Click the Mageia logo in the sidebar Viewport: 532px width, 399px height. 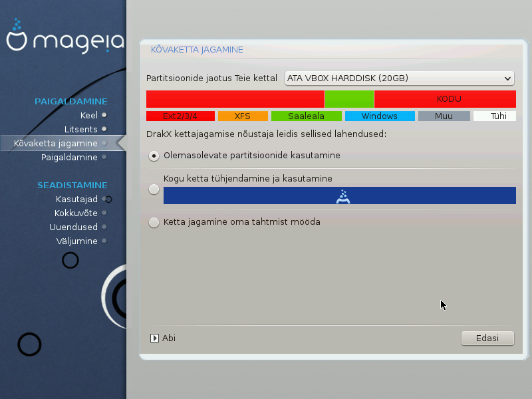(65, 36)
